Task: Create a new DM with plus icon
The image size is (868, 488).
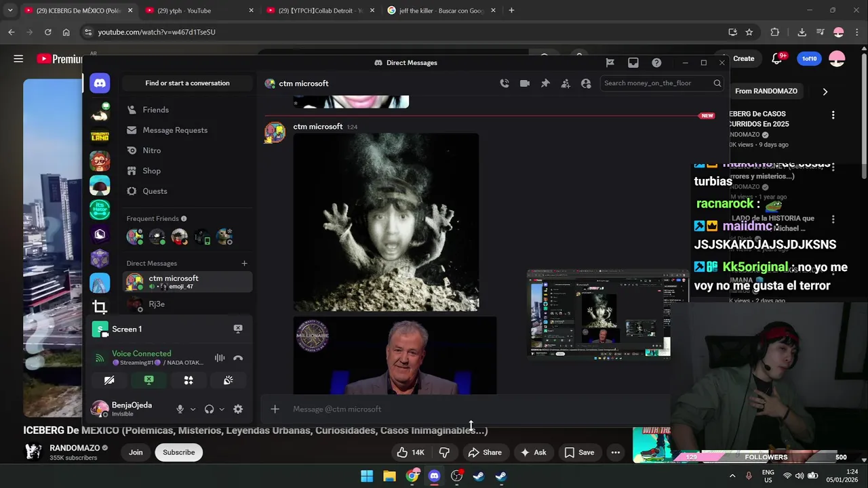Action: pyautogui.click(x=245, y=263)
